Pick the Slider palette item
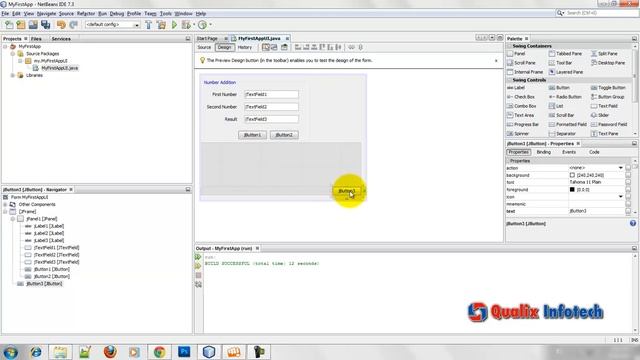The width and height of the screenshot is (640, 360). pos(600,115)
